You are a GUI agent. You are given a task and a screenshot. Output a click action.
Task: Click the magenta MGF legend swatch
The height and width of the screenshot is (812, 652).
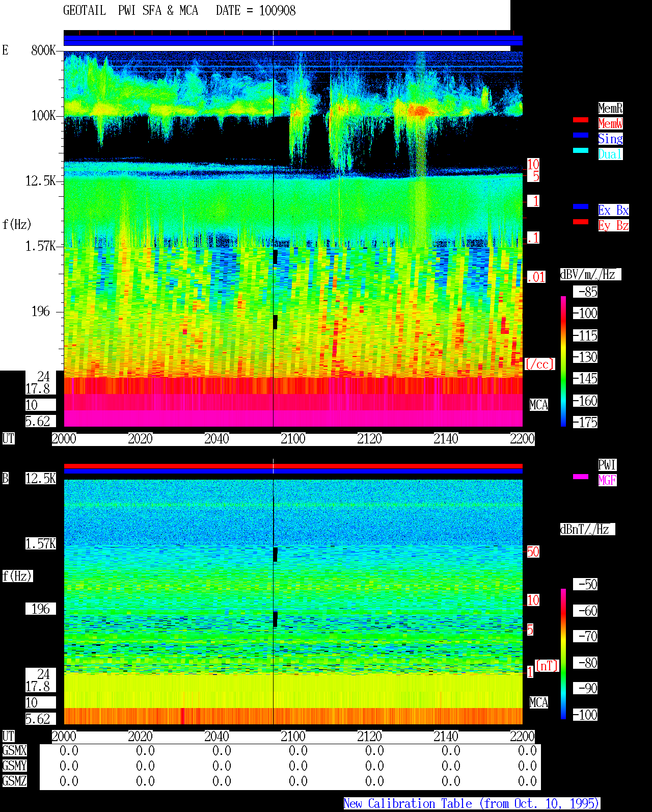(x=581, y=477)
